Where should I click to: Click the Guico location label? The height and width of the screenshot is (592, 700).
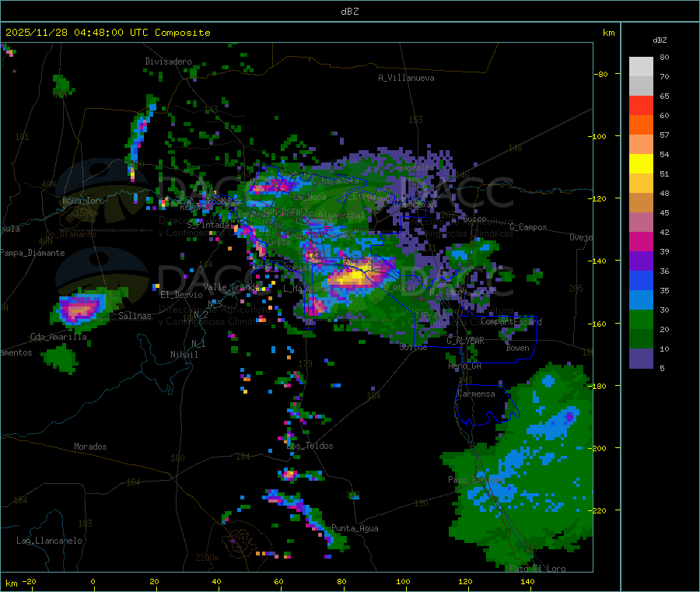[474, 219]
